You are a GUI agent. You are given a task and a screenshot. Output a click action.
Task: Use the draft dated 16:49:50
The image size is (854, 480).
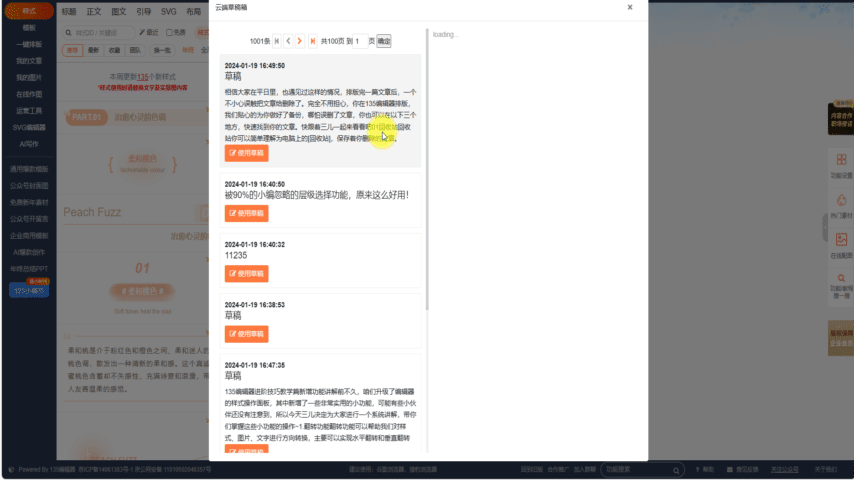pyautogui.click(x=246, y=153)
